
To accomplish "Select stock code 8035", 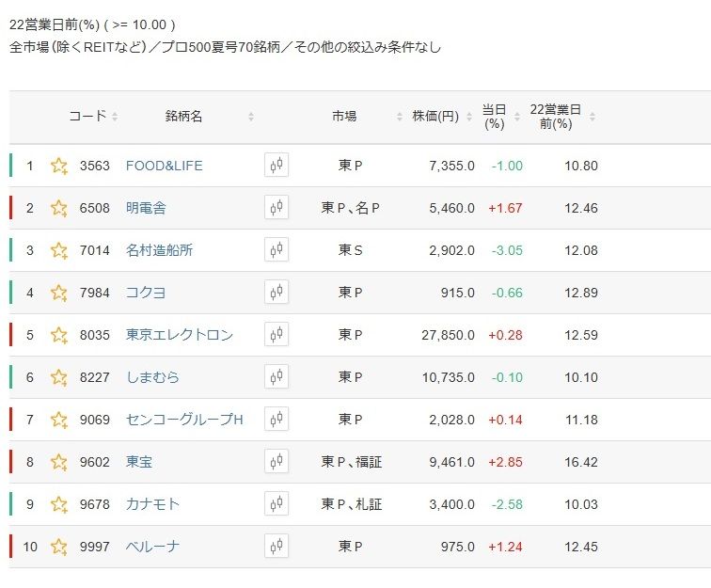I will [95, 335].
